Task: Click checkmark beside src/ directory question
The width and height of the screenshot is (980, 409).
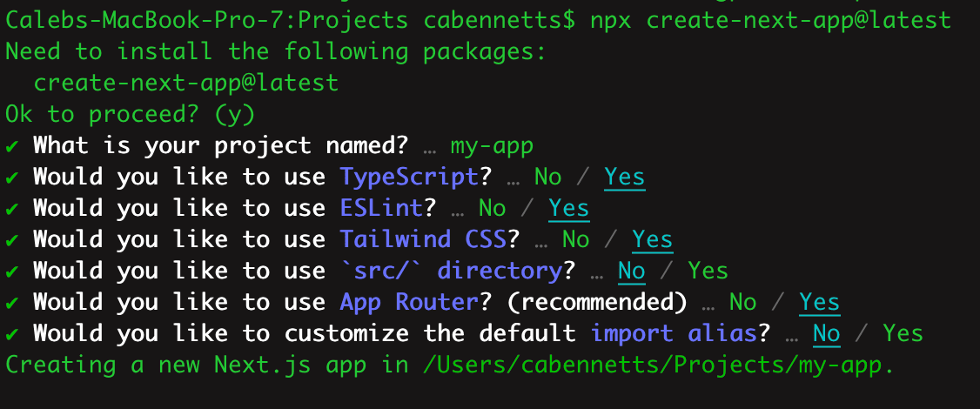Action: tap(12, 271)
